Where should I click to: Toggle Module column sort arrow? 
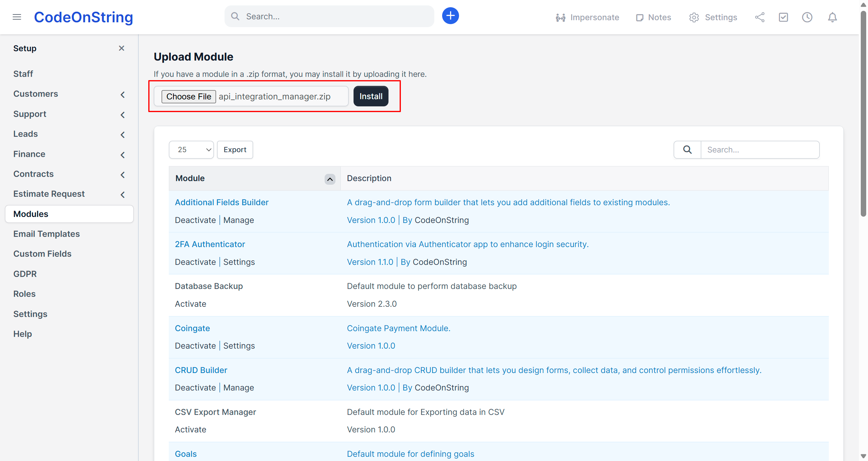[329, 179]
